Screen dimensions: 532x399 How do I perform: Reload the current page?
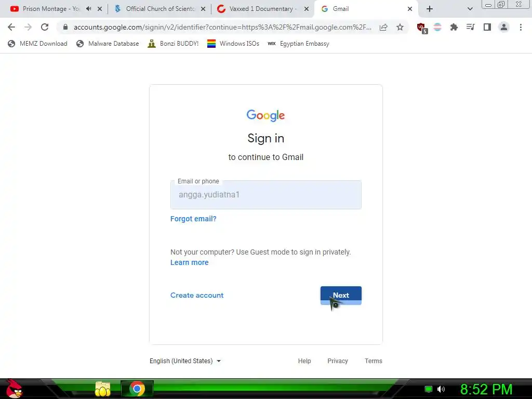pyautogui.click(x=45, y=27)
